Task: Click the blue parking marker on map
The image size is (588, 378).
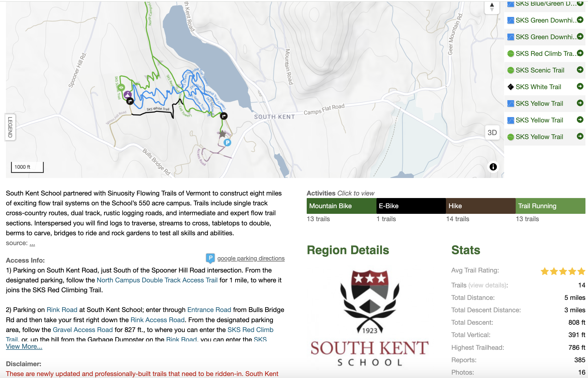Action: pos(227,142)
